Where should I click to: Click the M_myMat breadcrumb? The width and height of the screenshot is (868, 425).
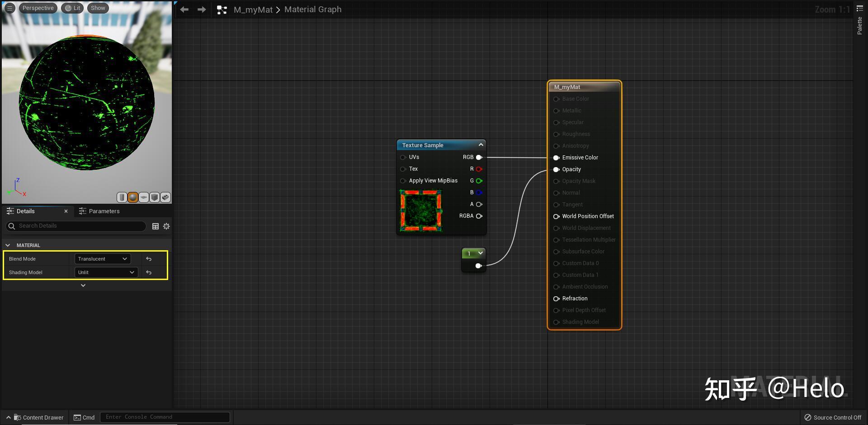(x=253, y=9)
